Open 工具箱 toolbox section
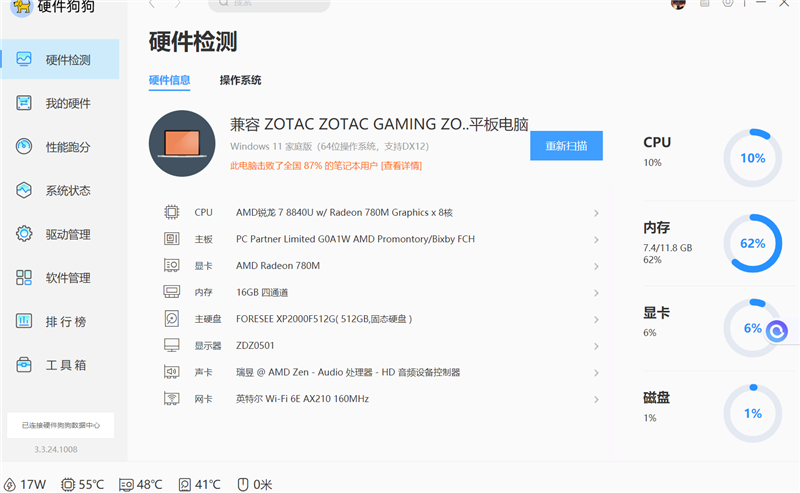The image size is (800, 493). point(60,365)
